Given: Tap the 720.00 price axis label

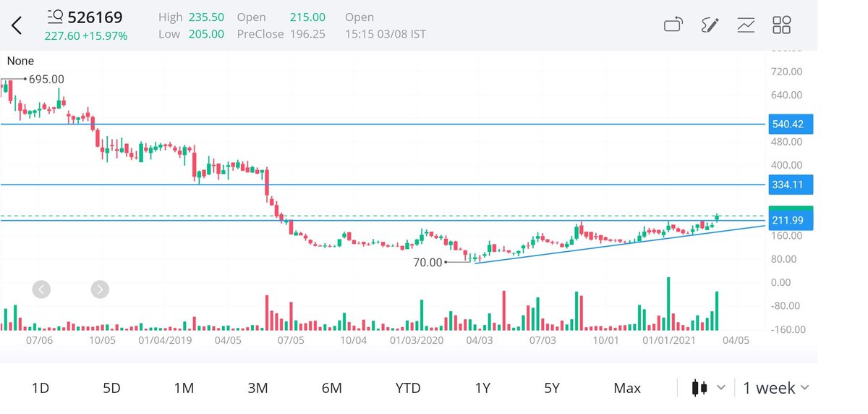Looking at the screenshot, I should point(787,72).
